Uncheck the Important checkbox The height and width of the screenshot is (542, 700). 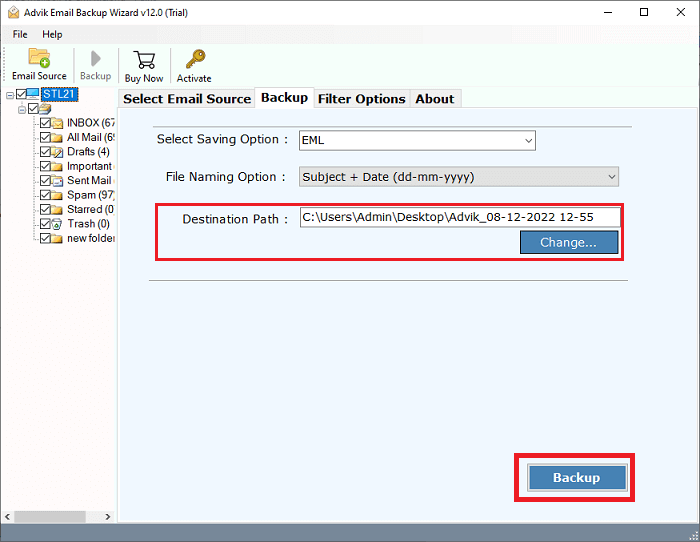click(45, 166)
